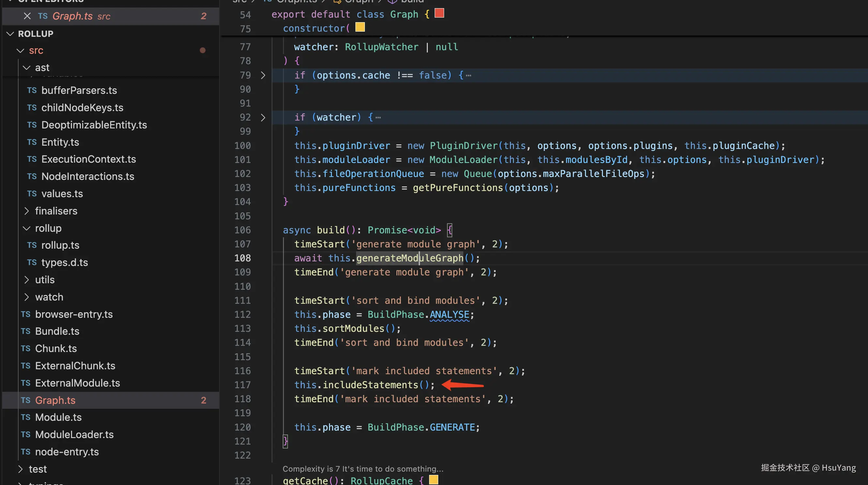Click line number 117 in the gutter
The width and height of the screenshot is (868, 485).
tap(243, 385)
